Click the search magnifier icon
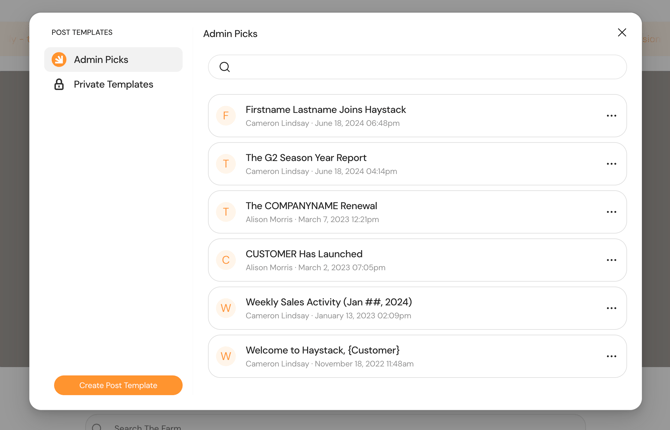The width and height of the screenshot is (670, 430). [225, 67]
